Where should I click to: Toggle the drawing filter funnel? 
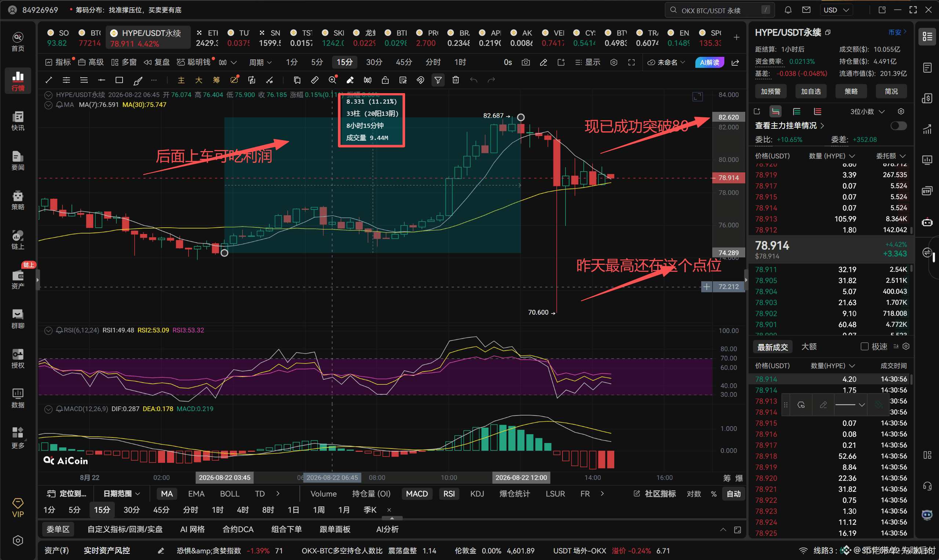coord(438,80)
